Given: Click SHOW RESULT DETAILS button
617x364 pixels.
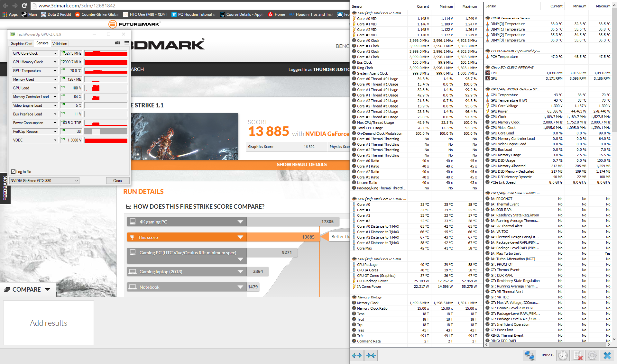Looking at the screenshot, I should [302, 165].
